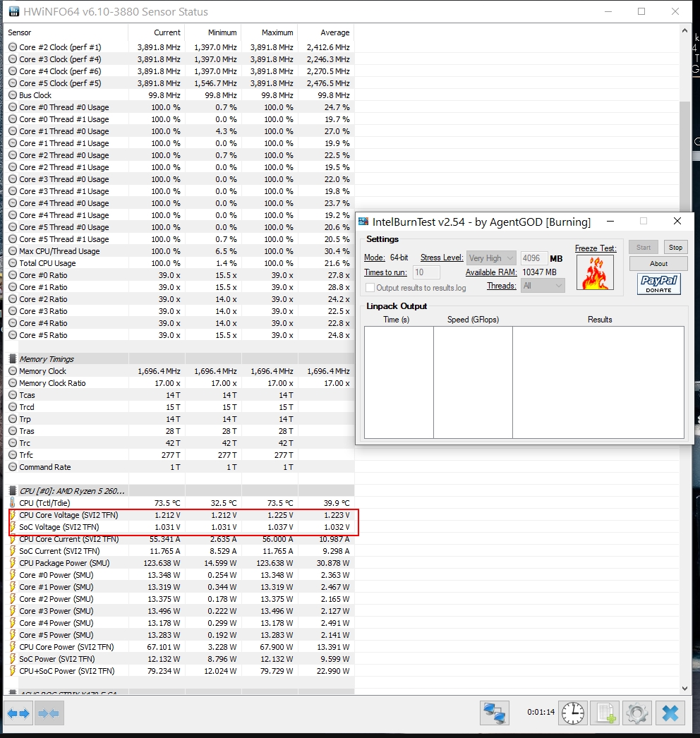Select the Core #3 Thread #0 Usage row
The image size is (700, 738).
[x=179, y=179]
